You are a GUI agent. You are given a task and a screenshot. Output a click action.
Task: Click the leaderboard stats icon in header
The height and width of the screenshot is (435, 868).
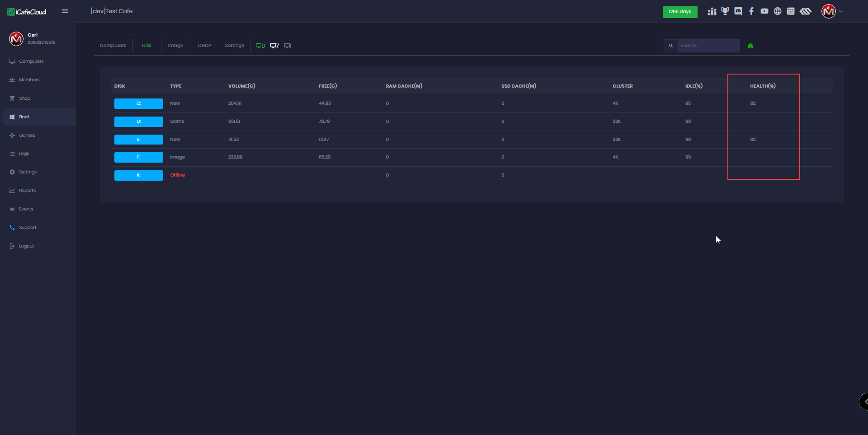[712, 11]
